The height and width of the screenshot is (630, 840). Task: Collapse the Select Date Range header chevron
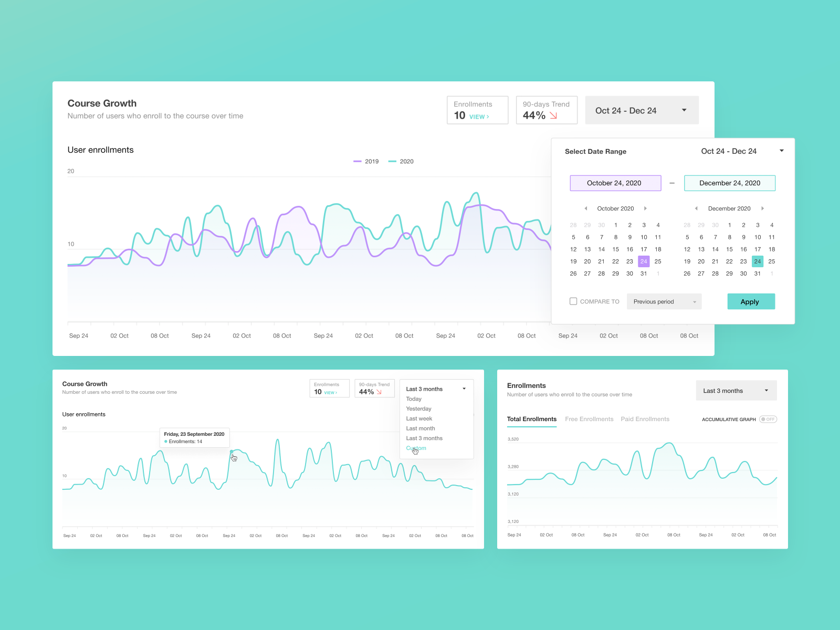782,151
